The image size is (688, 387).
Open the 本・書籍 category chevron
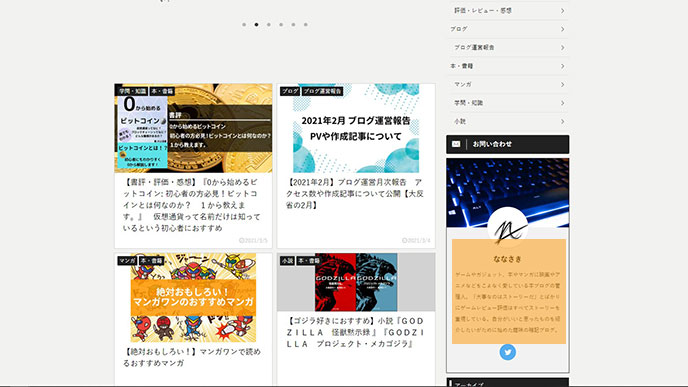click(x=563, y=66)
